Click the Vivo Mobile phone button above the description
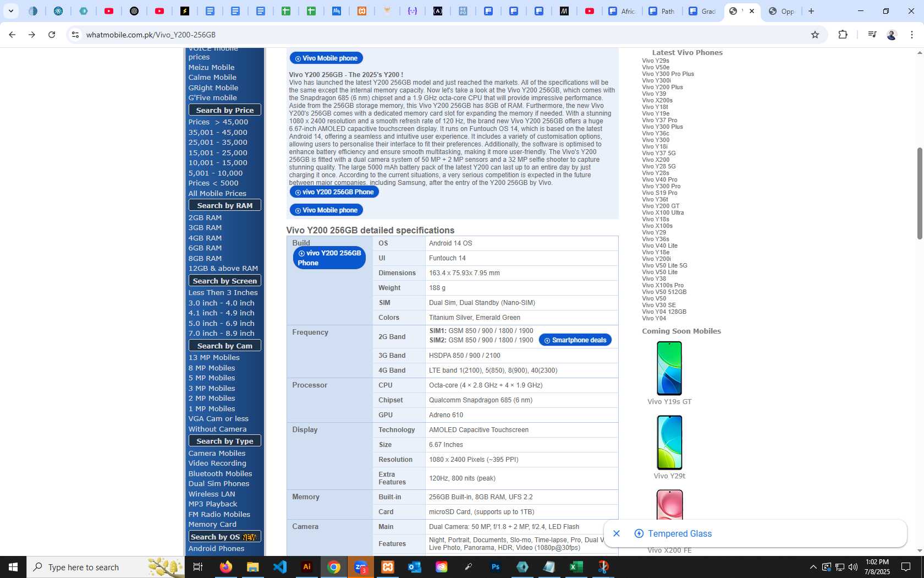924x578 pixels. [x=326, y=58]
